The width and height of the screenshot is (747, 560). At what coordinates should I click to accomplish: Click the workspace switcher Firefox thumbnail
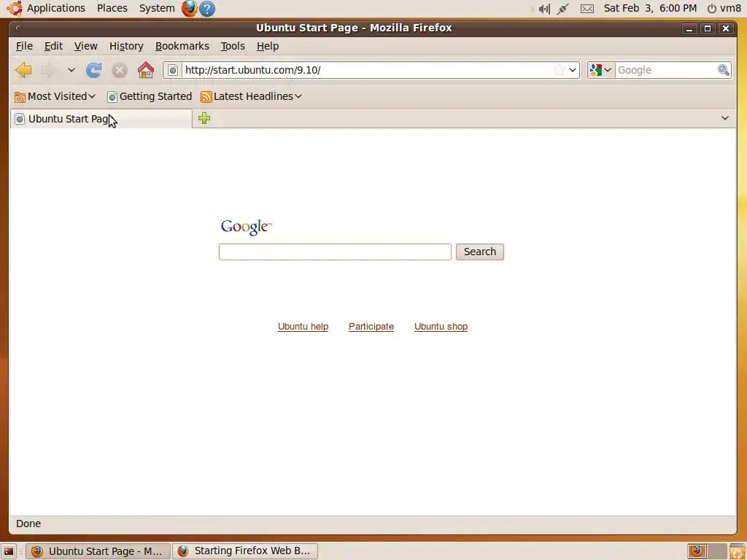pos(697,551)
